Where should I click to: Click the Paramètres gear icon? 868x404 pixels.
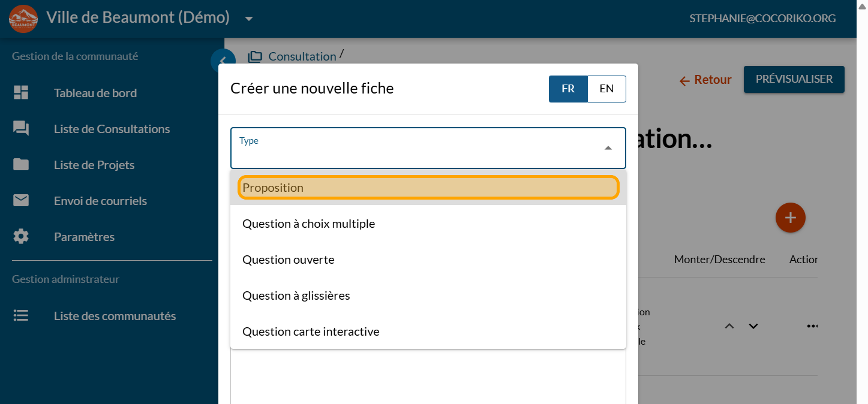[x=21, y=237]
